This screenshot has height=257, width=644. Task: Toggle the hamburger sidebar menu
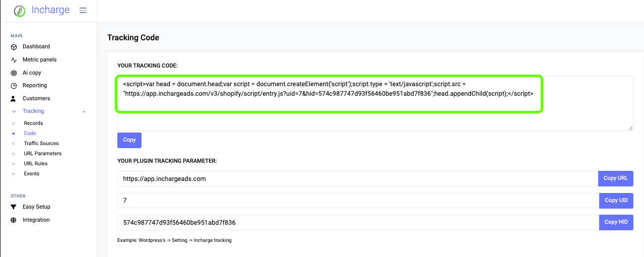tap(83, 11)
